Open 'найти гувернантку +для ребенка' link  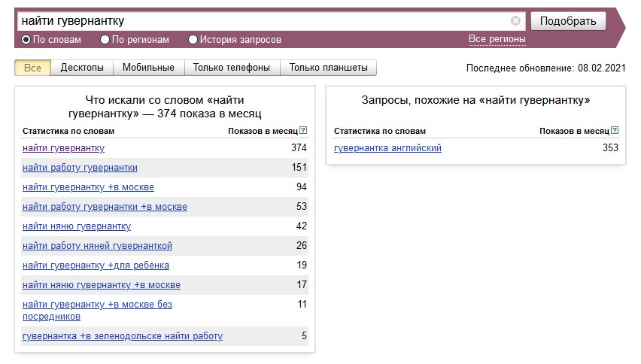96,265
